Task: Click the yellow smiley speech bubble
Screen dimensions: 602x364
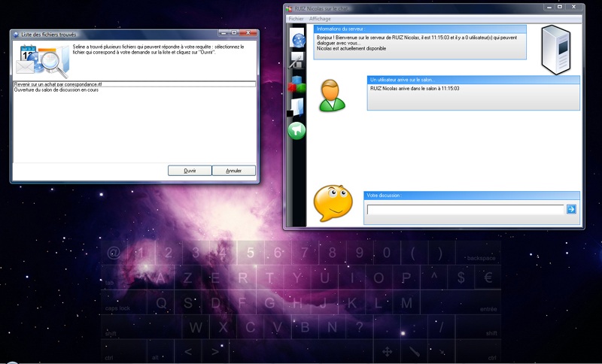Action: click(332, 202)
